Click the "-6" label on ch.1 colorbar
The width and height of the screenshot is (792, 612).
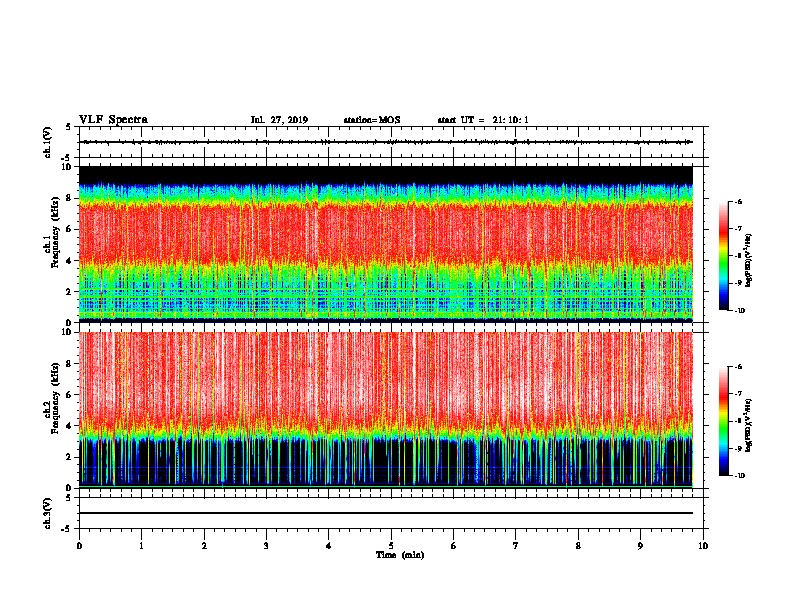pos(738,201)
